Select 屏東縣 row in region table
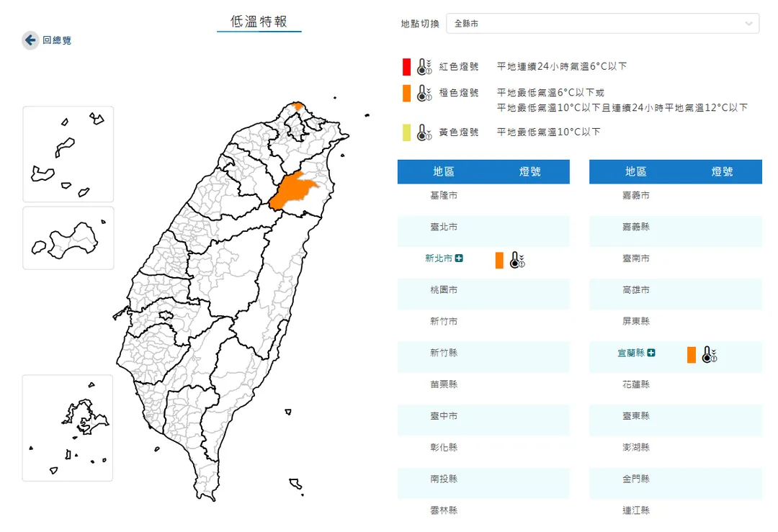778x532 pixels. (675, 325)
